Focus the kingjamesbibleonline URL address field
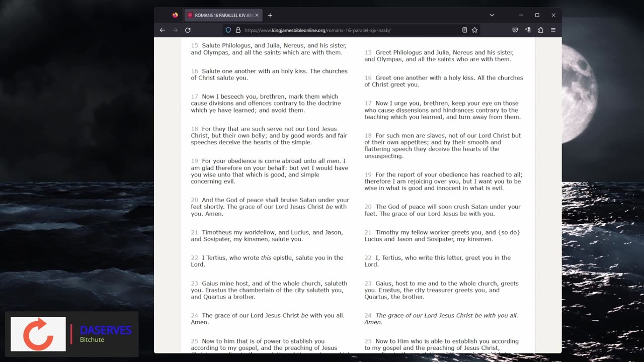 351,30
